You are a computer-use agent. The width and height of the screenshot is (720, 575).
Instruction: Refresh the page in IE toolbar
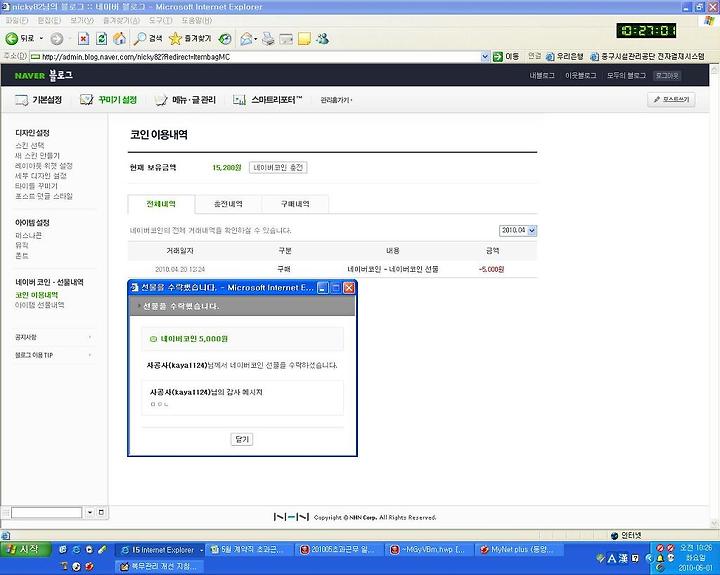pos(101,39)
